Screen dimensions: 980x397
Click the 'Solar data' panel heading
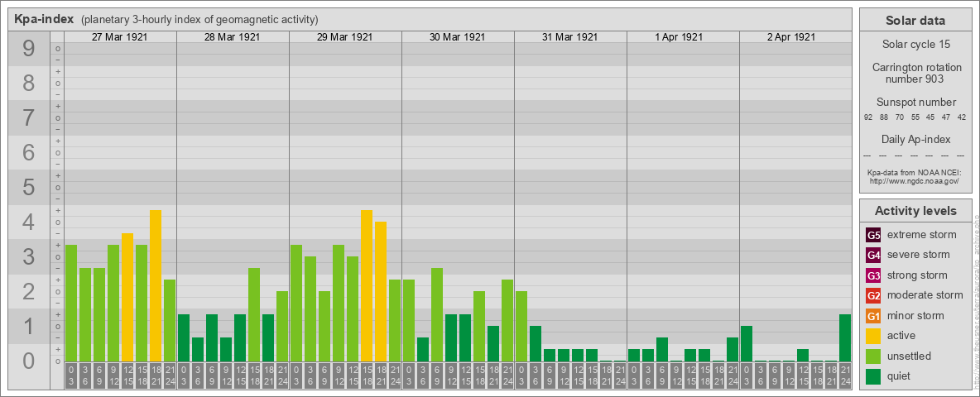(x=915, y=21)
